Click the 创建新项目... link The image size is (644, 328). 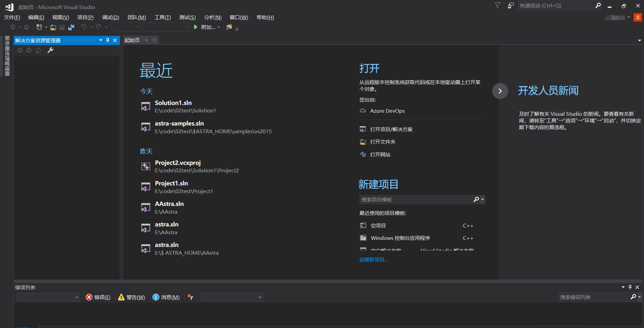tap(374, 259)
